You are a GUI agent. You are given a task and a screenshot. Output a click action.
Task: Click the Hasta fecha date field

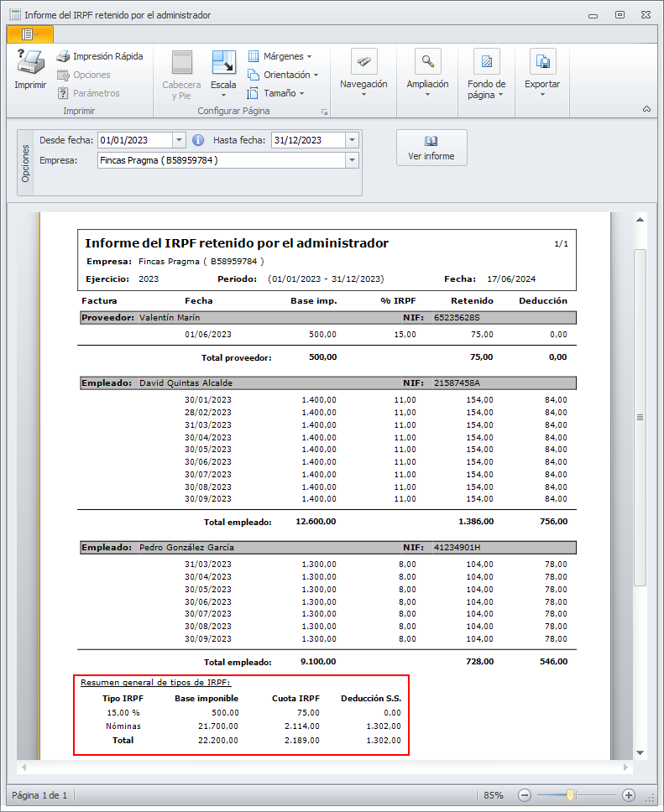(x=306, y=140)
